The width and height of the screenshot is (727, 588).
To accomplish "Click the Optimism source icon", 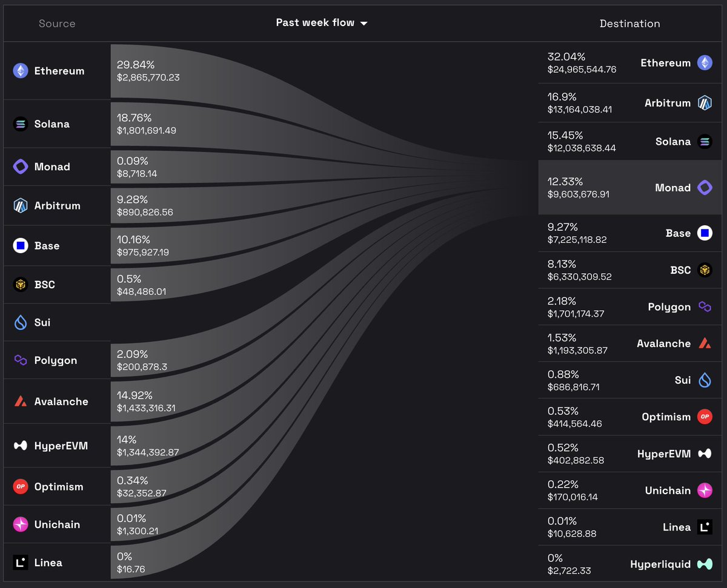I will 21,487.
